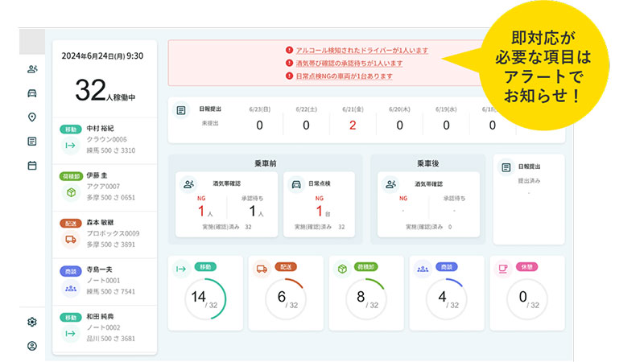Click the 荷積卸 progress ring showing 8/32

click(366, 298)
